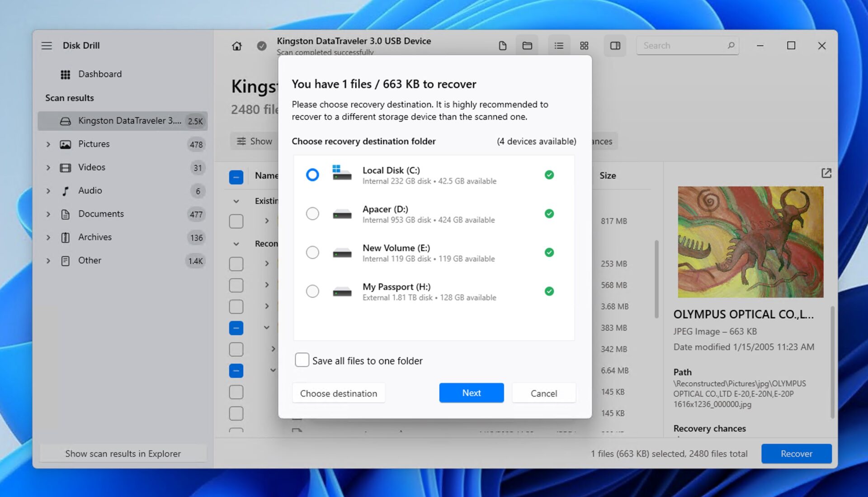Open the Disk Drill hamburger menu

[x=47, y=45]
